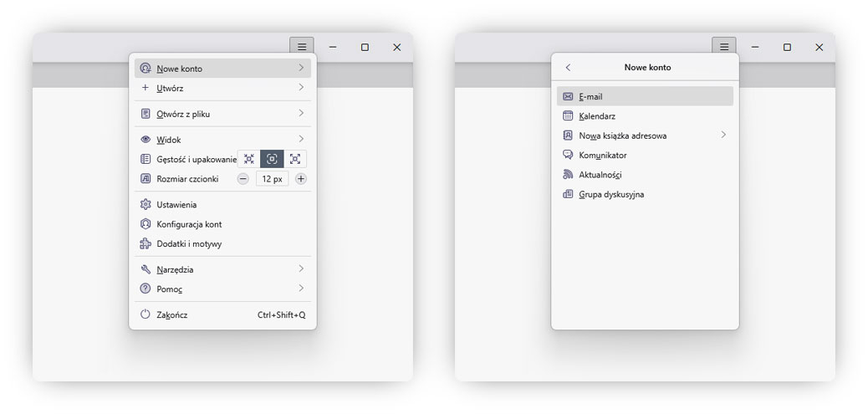Click the Ctrl+Shift+Q shortcut text
Image resolution: width=868 pixels, height=414 pixels.
pyautogui.click(x=281, y=315)
